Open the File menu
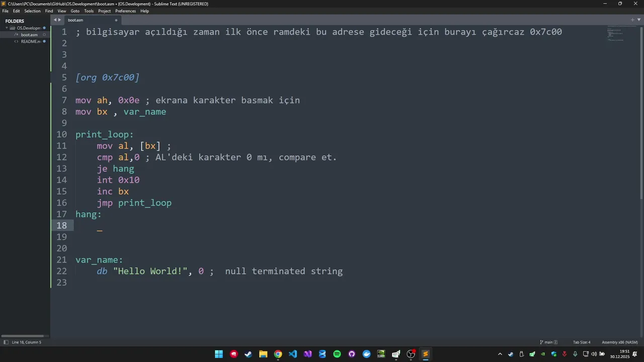Screen dimensions: 644x362 pyautogui.click(x=6, y=11)
